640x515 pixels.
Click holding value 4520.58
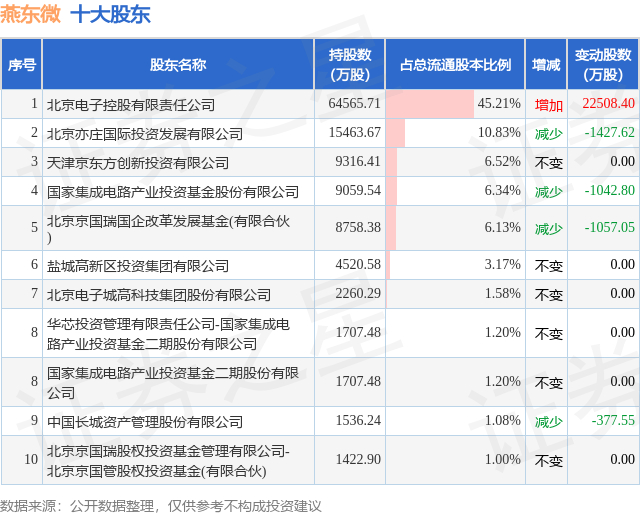pyautogui.click(x=358, y=264)
